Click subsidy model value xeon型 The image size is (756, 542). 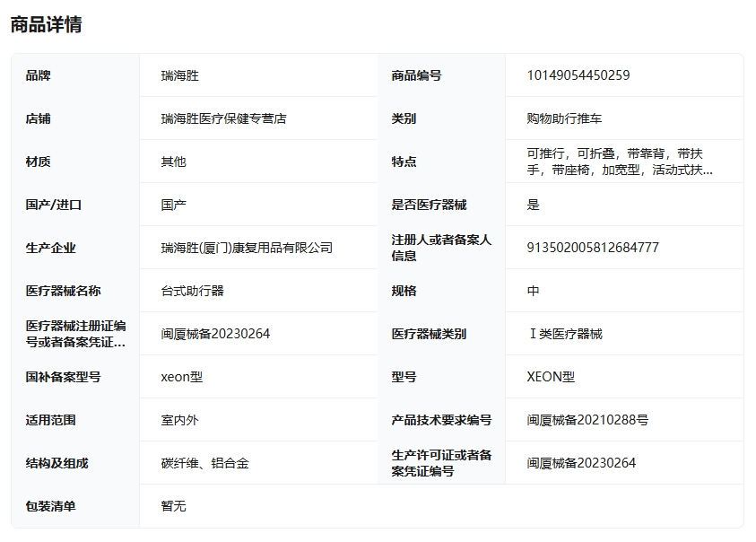182,377
